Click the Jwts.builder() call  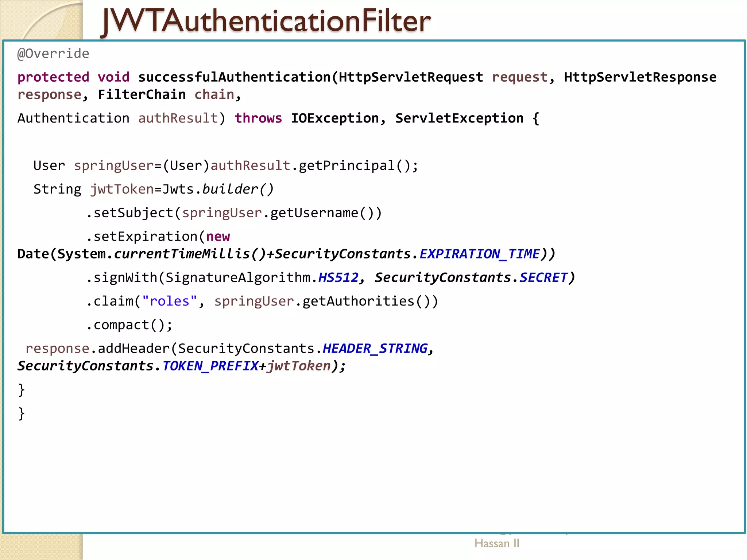click(x=218, y=190)
